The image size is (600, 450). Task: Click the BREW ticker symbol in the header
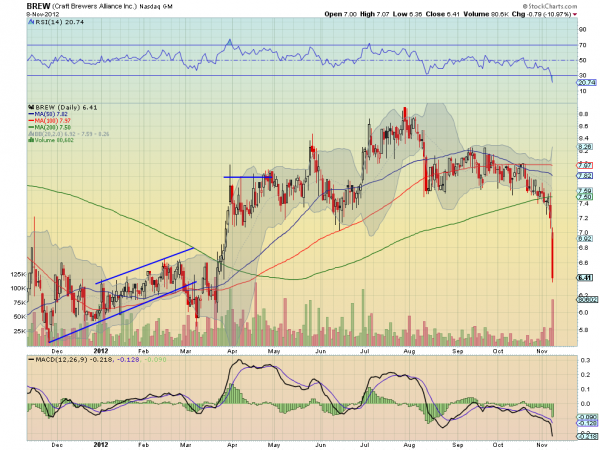[38, 7]
